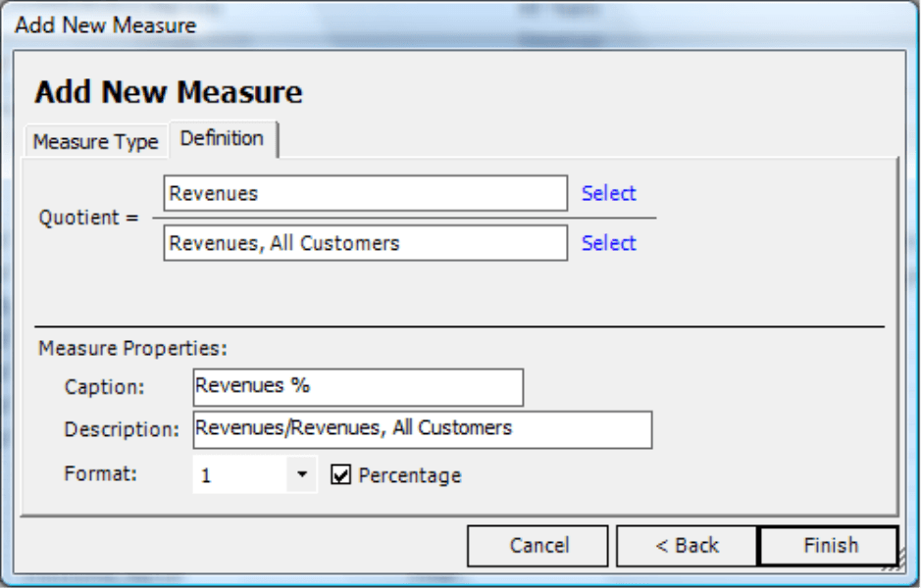Click the Add New Measure bold heading
This screenshot has width=921, height=588.
pos(169,92)
